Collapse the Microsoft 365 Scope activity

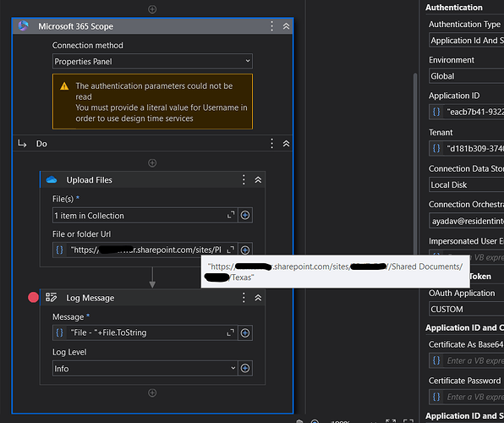click(286, 26)
